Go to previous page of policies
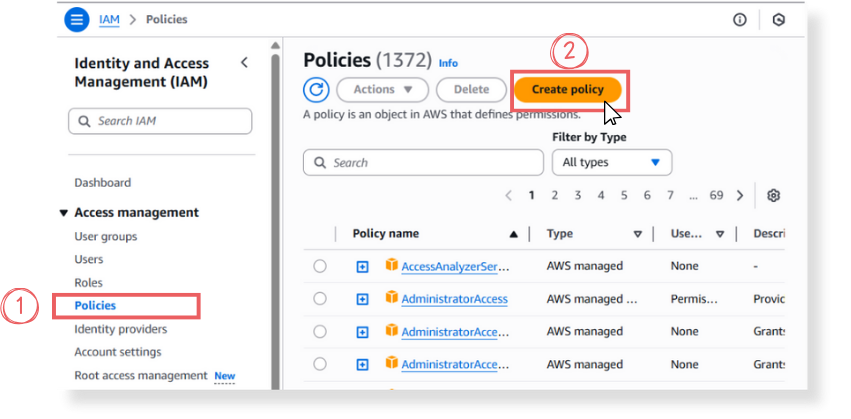The height and width of the screenshot is (419, 851). 509,195
